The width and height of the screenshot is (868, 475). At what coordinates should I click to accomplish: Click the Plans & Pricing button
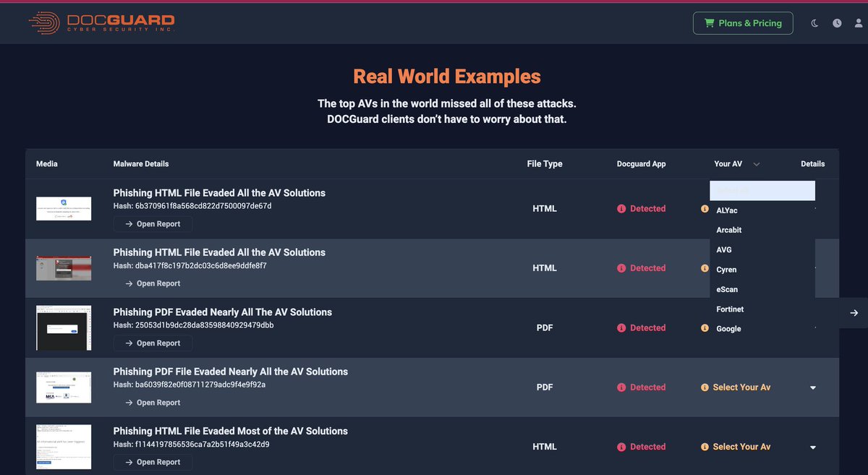coord(743,22)
